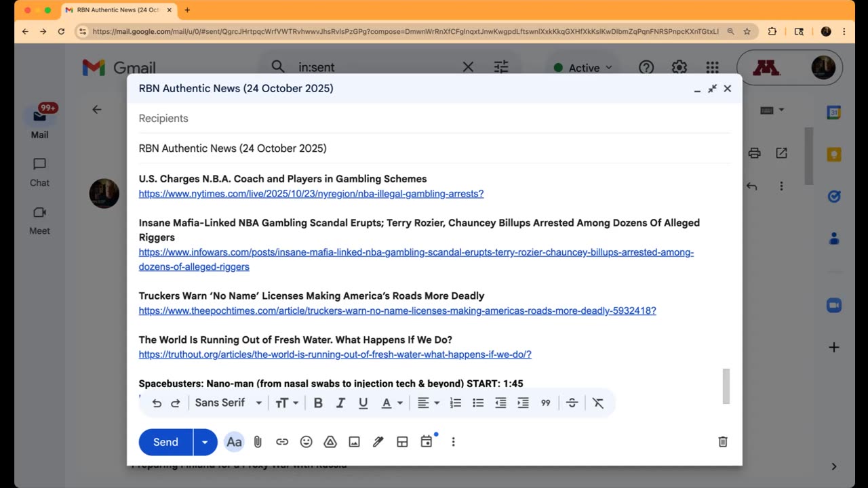The width and height of the screenshot is (868, 488).
Task: Show advanced search options
Action: pos(501,66)
